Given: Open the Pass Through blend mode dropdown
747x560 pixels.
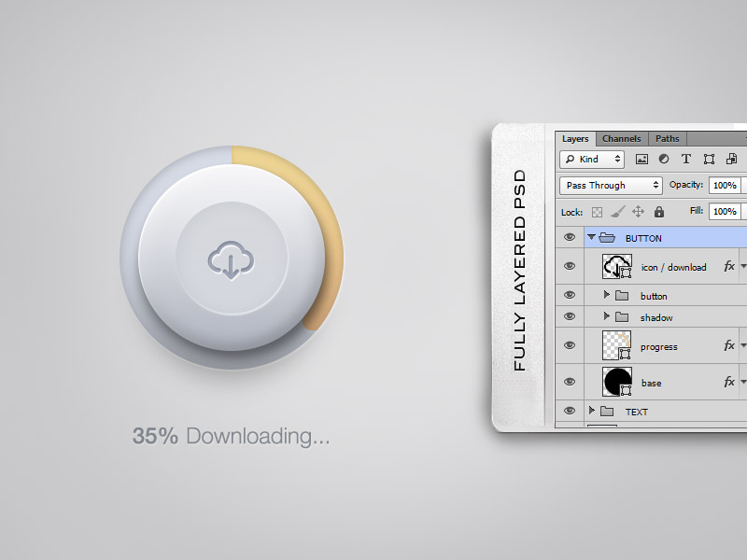Looking at the screenshot, I should 611,185.
